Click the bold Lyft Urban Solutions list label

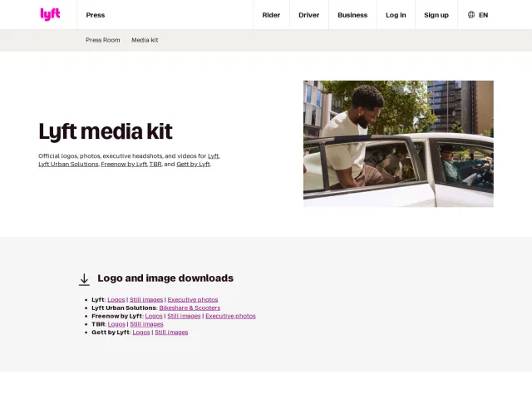(124, 308)
